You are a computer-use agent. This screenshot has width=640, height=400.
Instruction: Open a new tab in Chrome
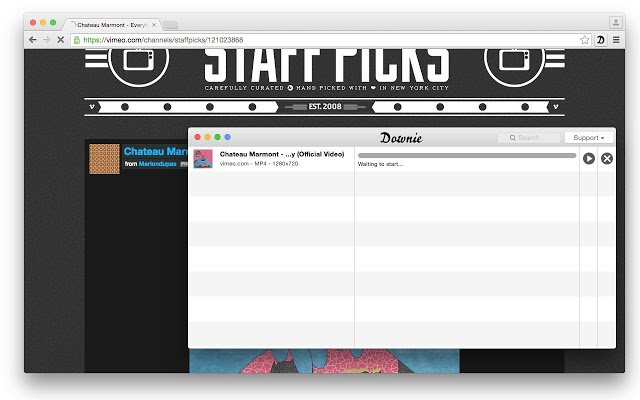tap(171, 25)
